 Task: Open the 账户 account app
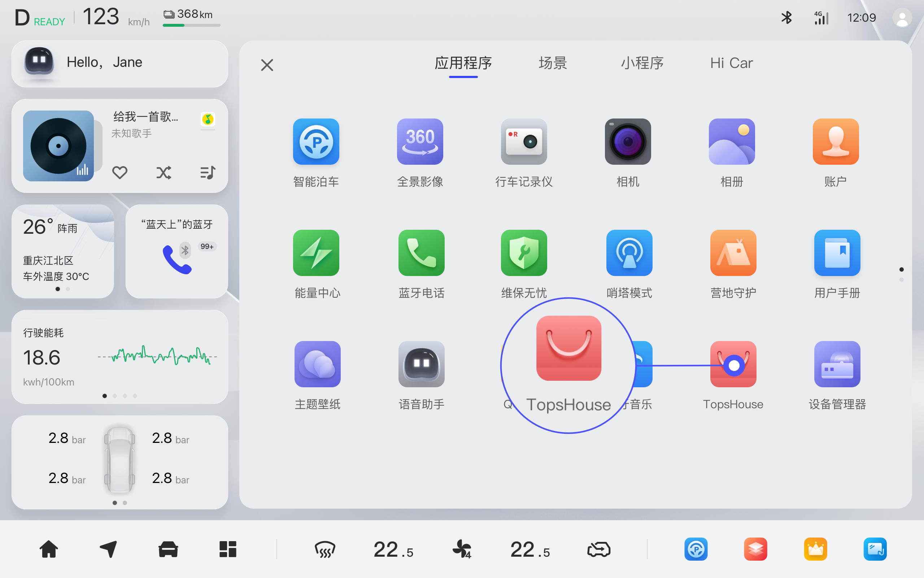[x=836, y=142]
